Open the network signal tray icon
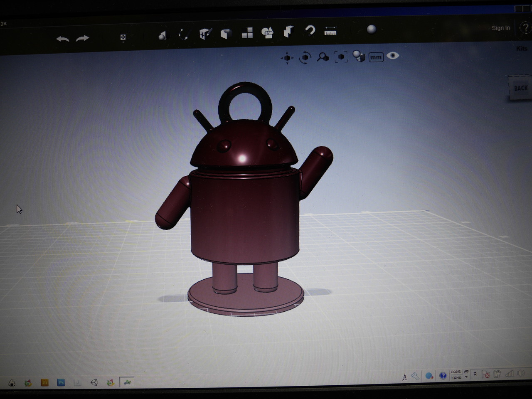532x399 pixels. pyautogui.click(x=509, y=374)
